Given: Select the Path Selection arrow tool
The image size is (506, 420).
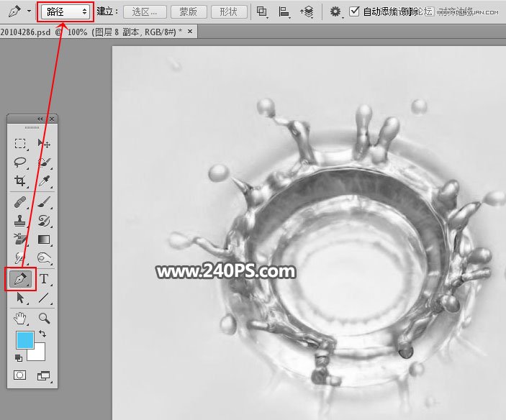Looking at the screenshot, I should click(20, 298).
